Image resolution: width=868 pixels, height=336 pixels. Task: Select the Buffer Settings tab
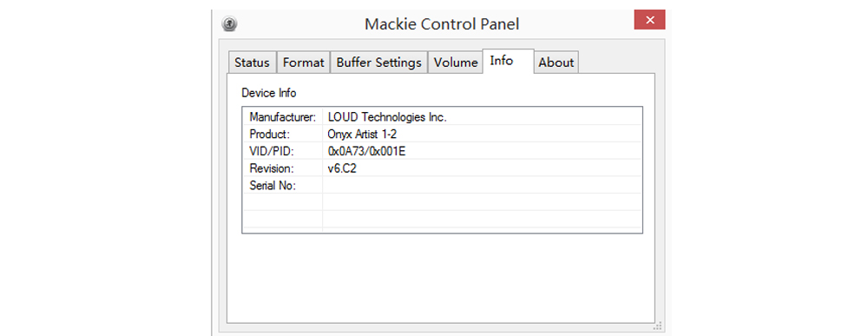click(379, 63)
